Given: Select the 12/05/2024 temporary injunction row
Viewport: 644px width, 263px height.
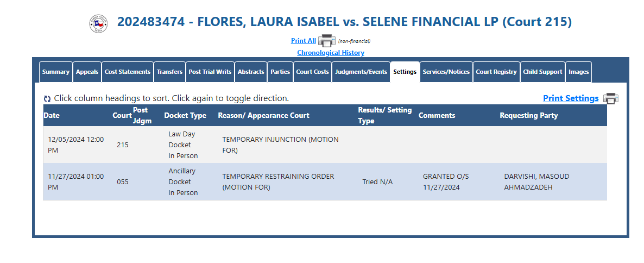Looking at the screenshot, I should pyautogui.click(x=325, y=145).
